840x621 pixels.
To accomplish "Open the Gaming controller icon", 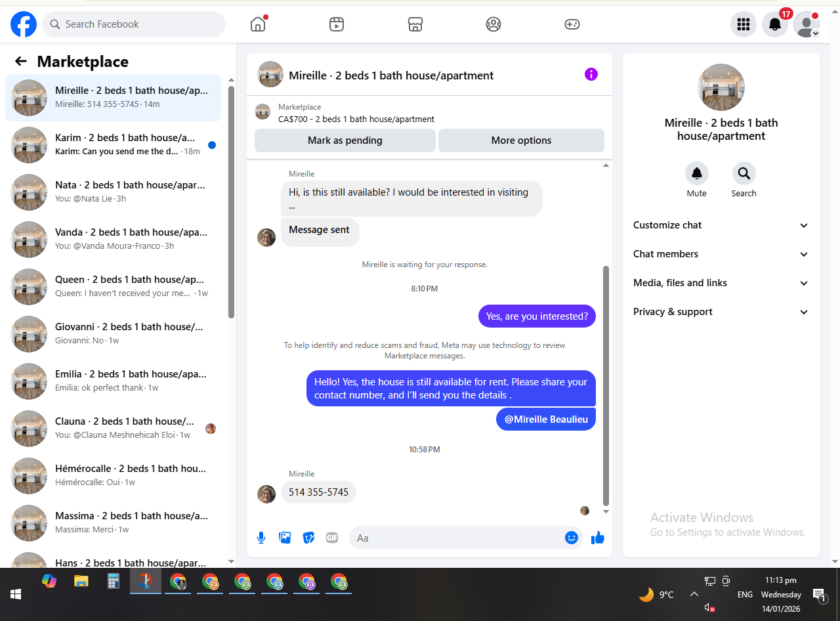I will [572, 24].
